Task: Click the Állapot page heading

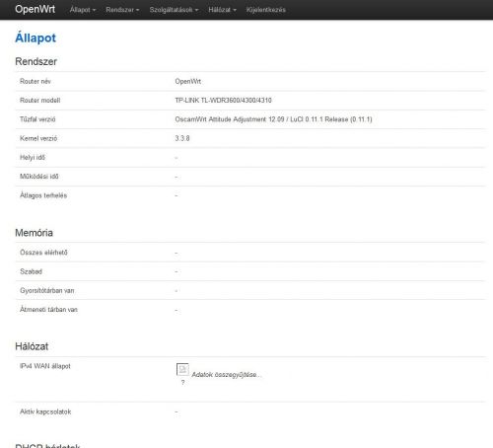Action: coord(35,37)
